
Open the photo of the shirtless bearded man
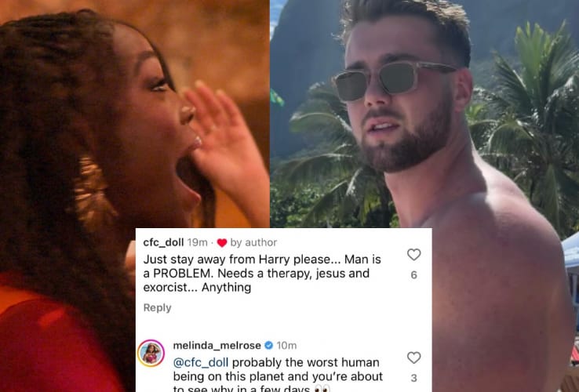point(424,114)
